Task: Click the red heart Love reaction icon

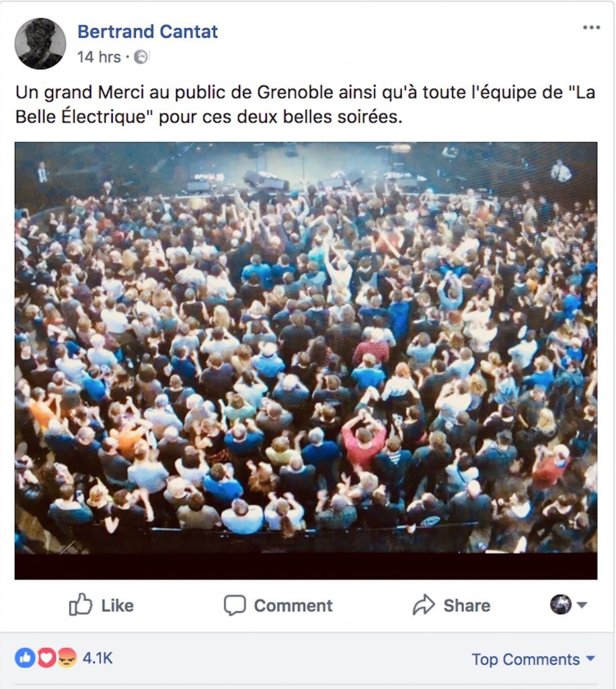Action: point(46,658)
